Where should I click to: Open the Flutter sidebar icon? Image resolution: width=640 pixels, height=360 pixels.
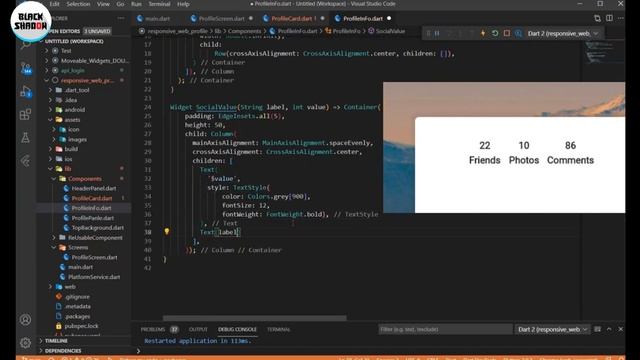pyautogui.click(x=26, y=161)
